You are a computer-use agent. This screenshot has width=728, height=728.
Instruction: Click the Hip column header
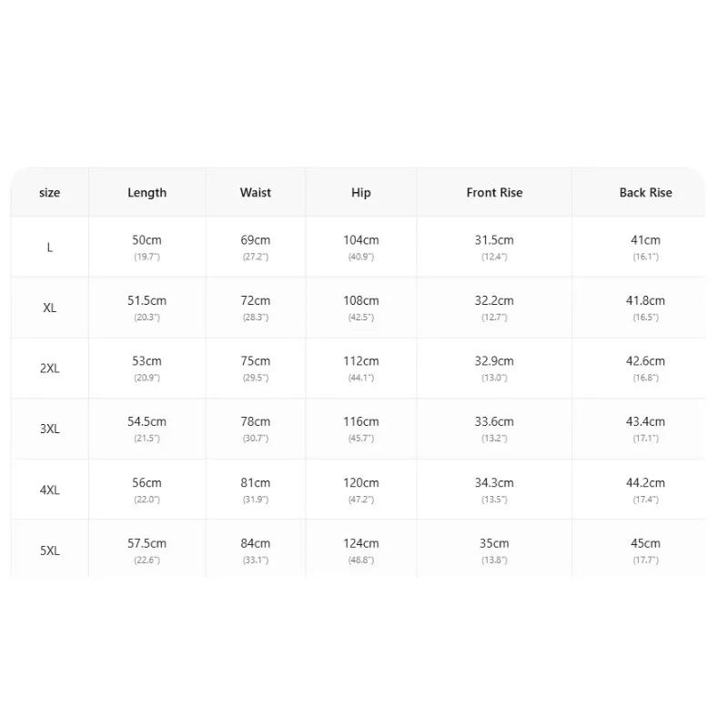[x=360, y=193]
